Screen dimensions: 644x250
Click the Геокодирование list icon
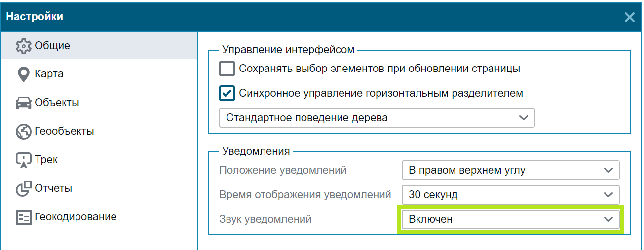(24, 217)
